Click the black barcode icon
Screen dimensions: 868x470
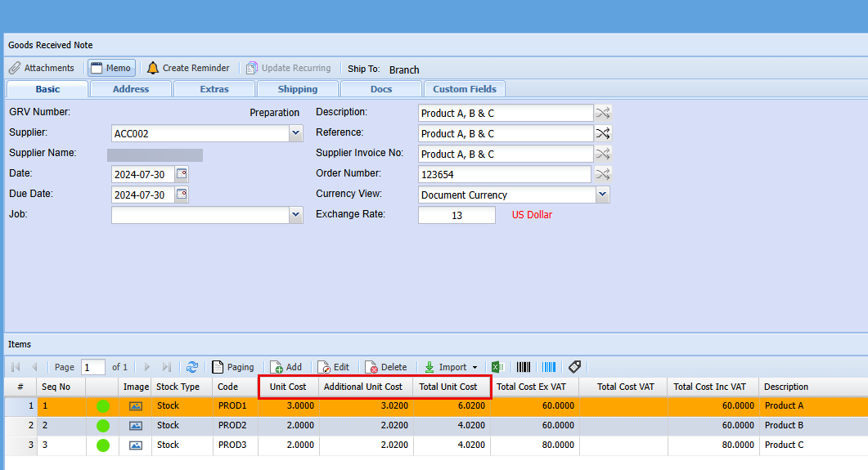[x=524, y=368]
